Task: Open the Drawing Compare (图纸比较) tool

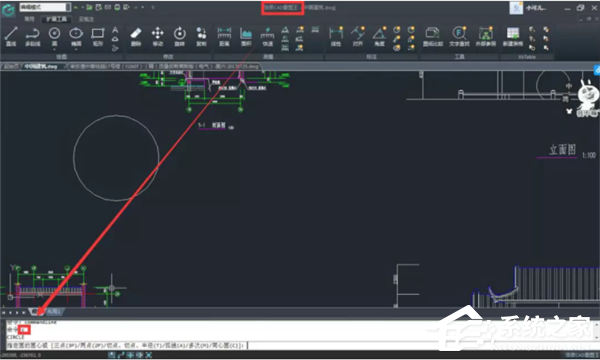Action: [433, 37]
